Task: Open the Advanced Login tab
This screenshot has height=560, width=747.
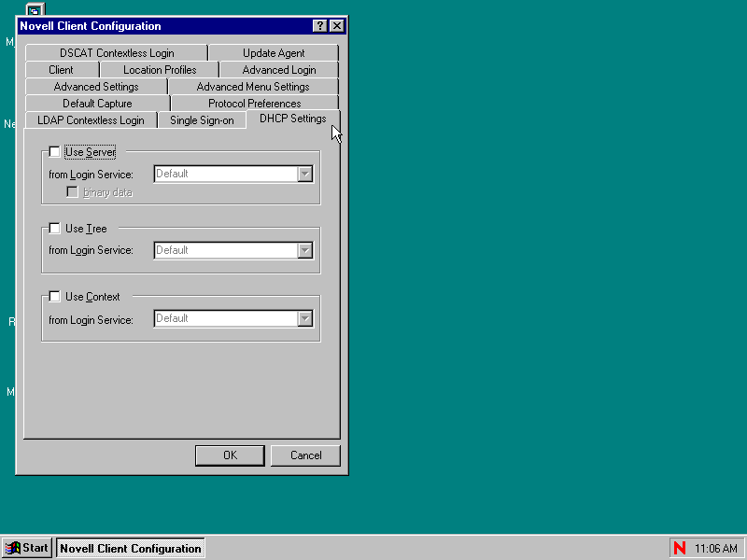Action: click(x=279, y=70)
